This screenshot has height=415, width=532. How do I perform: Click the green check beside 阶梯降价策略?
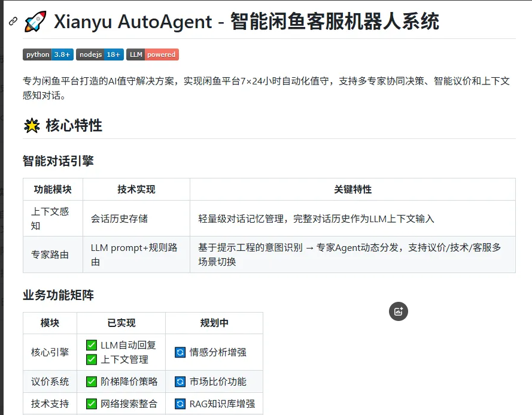(92, 381)
